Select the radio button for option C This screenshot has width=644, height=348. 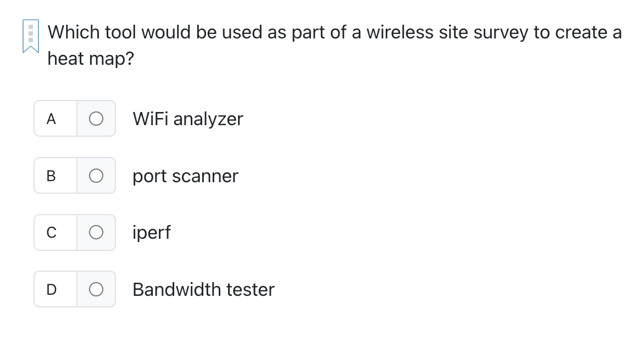96,232
